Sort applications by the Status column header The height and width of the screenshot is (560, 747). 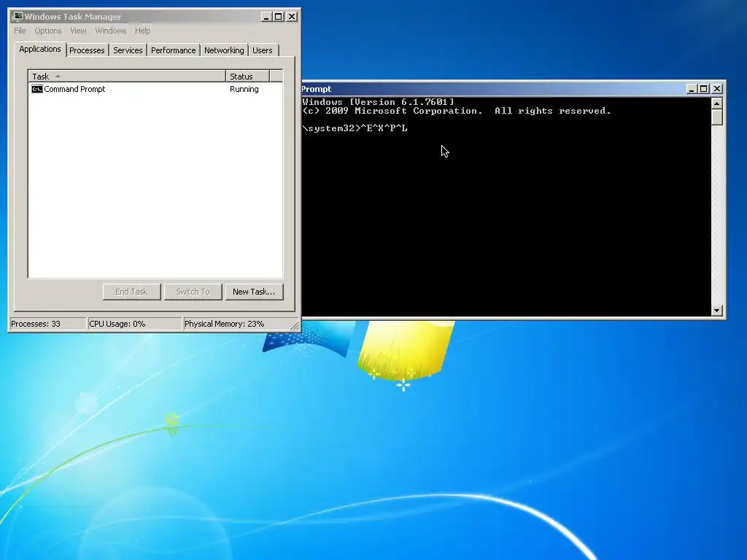(x=248, y=76)
